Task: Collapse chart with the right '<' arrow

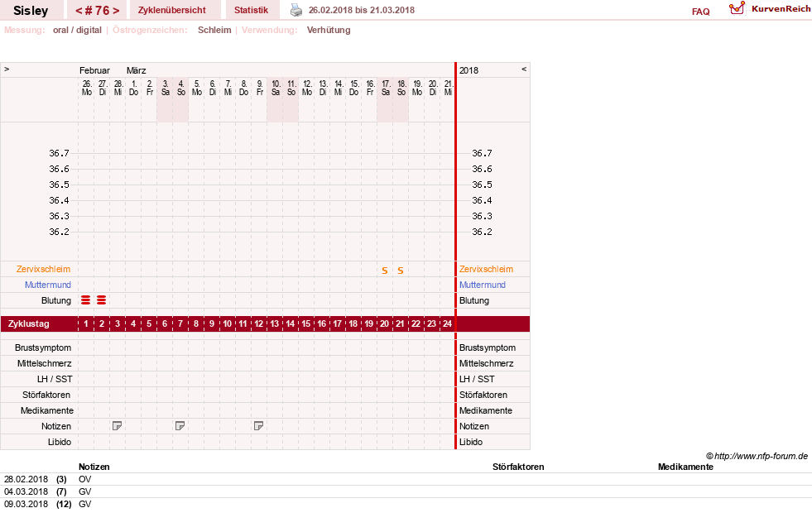Action: pos(524,69)
